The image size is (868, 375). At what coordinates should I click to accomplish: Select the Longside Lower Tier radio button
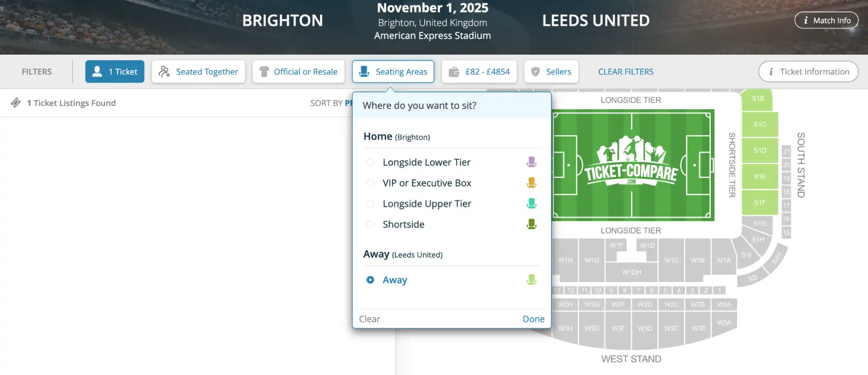370,162
